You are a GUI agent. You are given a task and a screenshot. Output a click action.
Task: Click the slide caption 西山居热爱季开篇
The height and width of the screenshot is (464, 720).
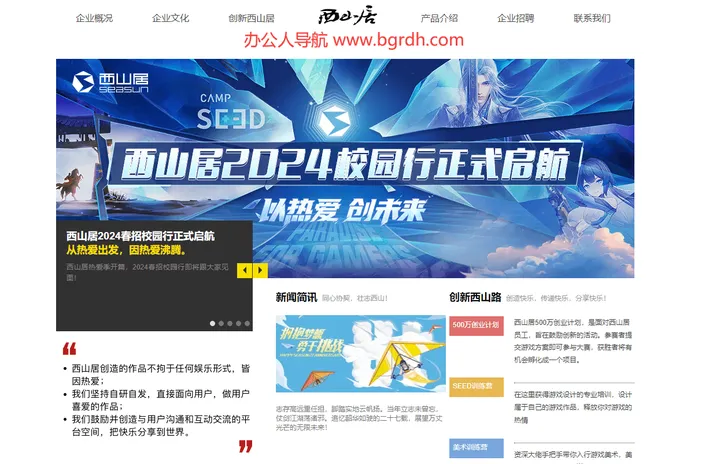pyautogui.click(x=147, y=272)
